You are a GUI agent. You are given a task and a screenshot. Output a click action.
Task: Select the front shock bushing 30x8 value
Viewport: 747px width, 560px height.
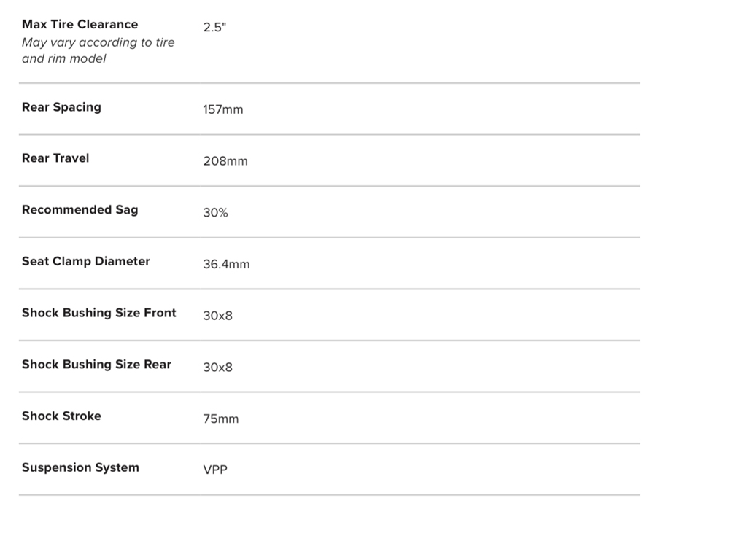click(x=217, y=316)
